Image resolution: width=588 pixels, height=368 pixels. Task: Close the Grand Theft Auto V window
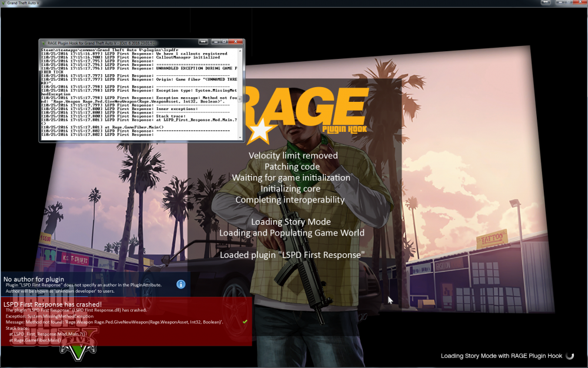click(580, 2)
